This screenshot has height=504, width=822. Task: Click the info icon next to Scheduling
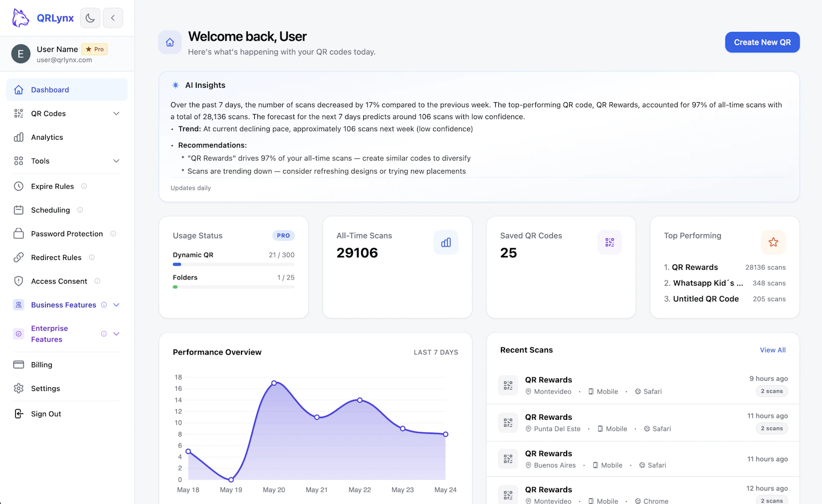tap(80, 210)
